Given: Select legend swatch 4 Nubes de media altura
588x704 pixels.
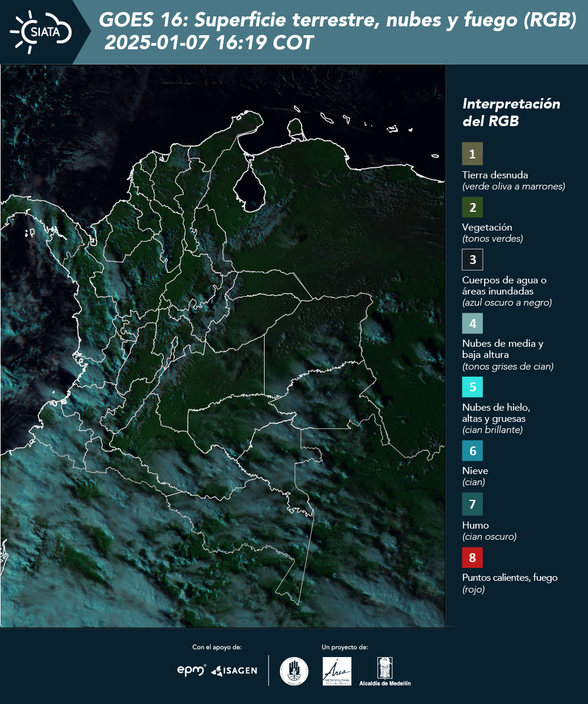Looking at the screenshot, I should tap(472, 323).
